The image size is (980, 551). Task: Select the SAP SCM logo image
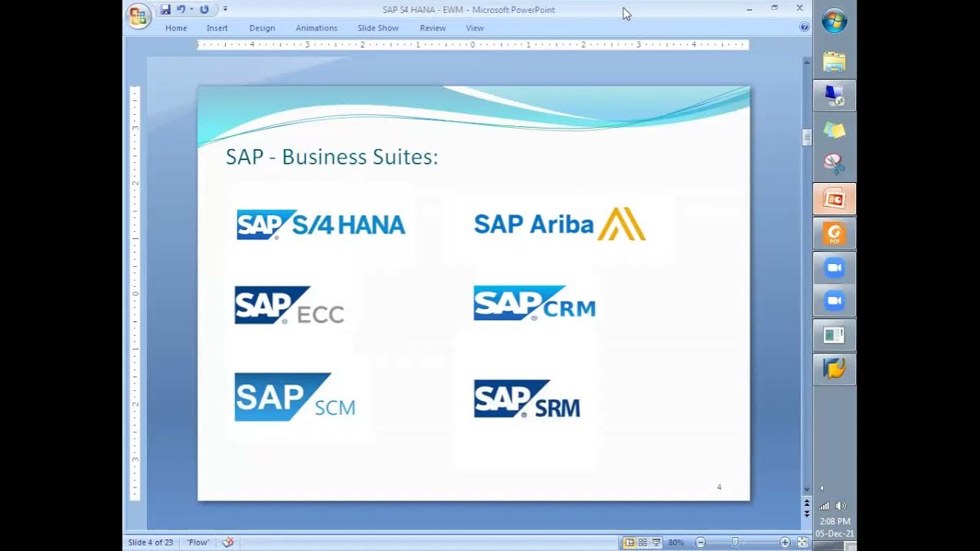click(x=296, y=397)
